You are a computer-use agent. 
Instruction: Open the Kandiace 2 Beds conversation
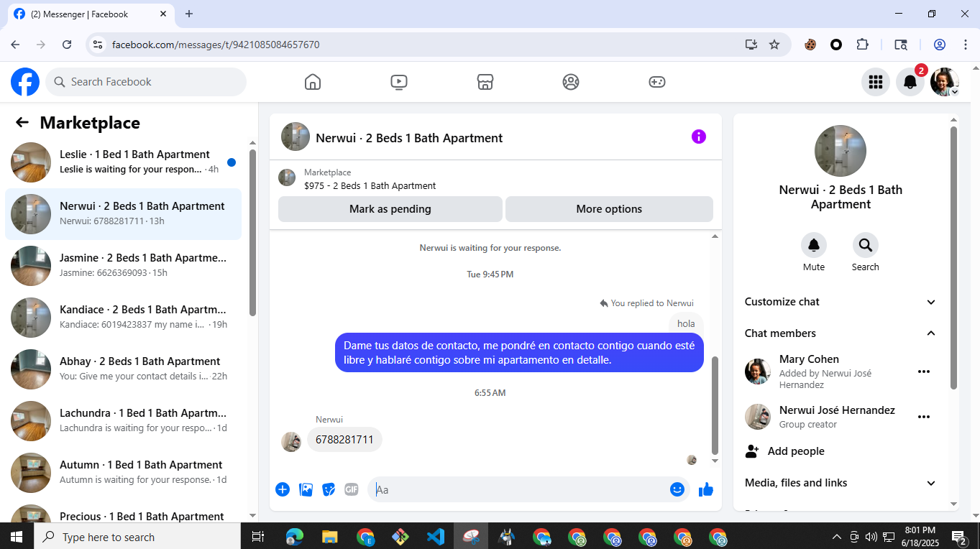tap(123, 318)
